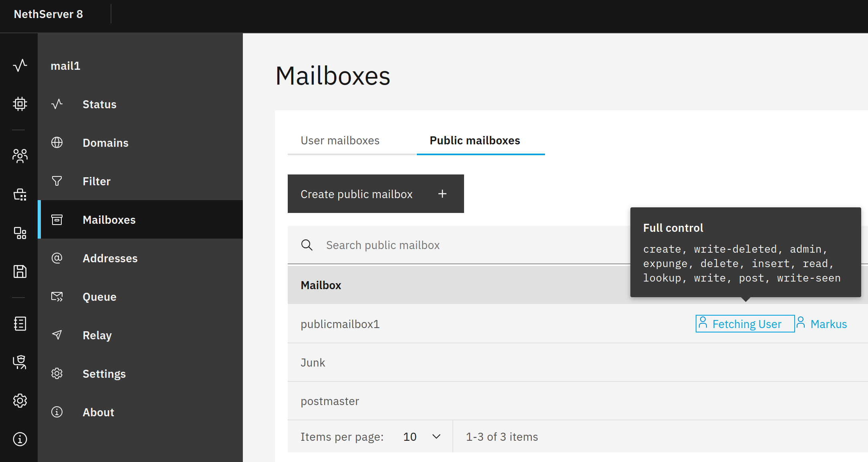Click the info icon at bottom of left rail
The height and width of the screenshot is (462, 868).
tap(20, 439)
